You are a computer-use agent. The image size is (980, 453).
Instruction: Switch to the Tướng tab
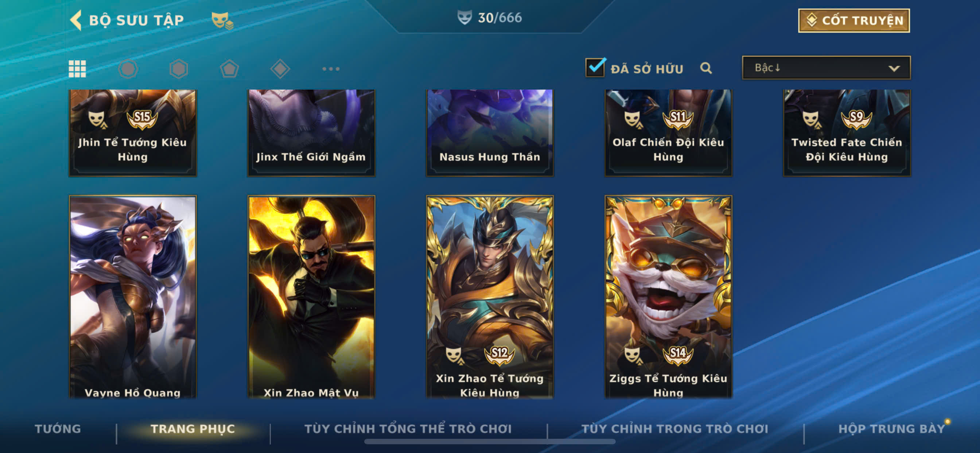coord(58,429)
